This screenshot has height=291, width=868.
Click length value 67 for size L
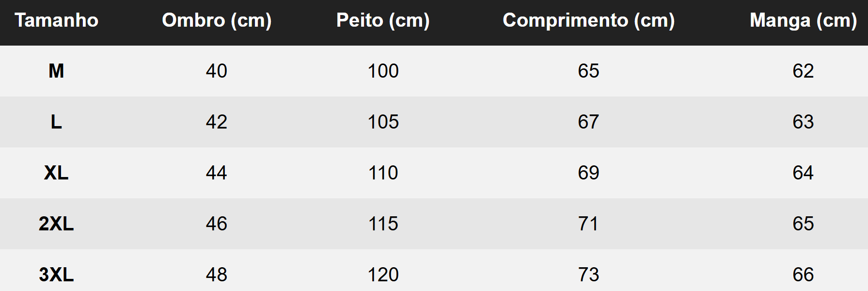click(x=588, y=122)
